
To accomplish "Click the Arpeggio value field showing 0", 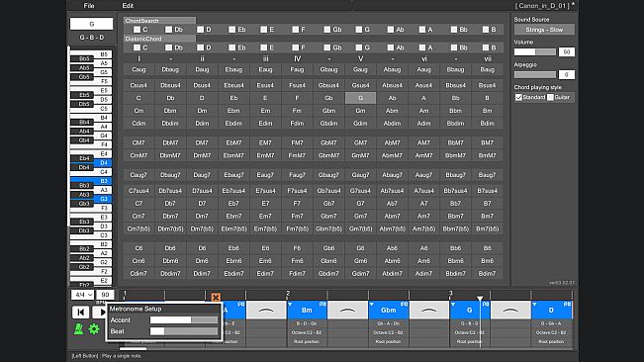I will (567, 75).
